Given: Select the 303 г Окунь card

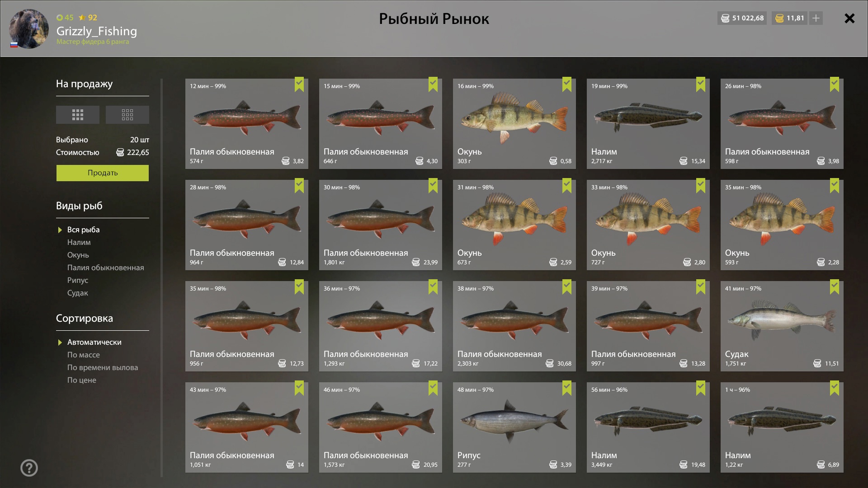Looking at the screenshot, I should click(x=514, y=124).
